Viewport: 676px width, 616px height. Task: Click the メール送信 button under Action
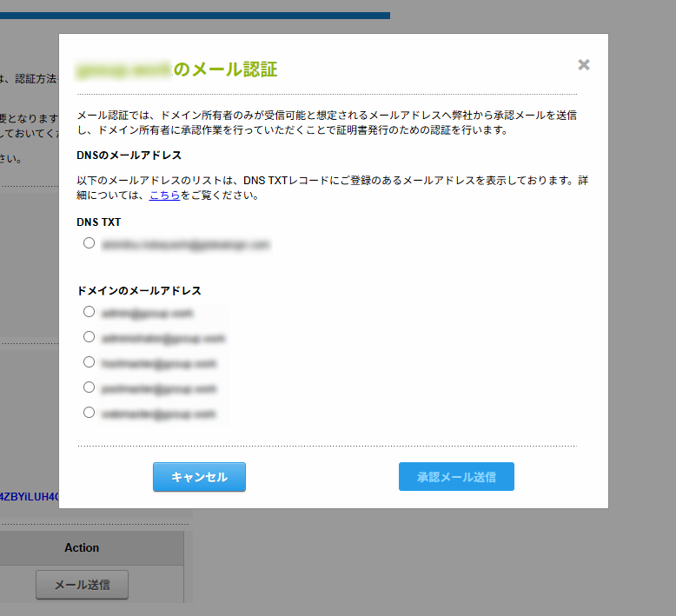tap(82, 585)
